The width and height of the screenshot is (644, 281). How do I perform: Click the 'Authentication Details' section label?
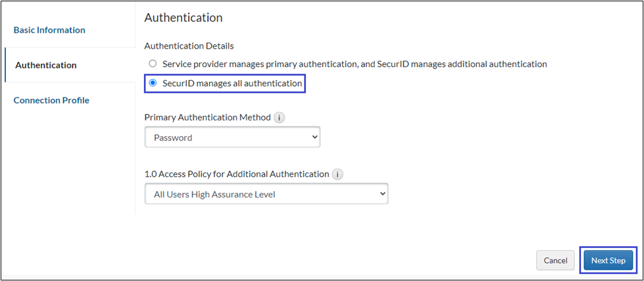coord(189,46)
